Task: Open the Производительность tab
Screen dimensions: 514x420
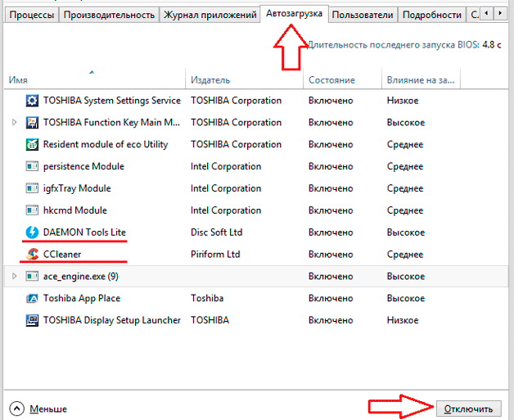Action: point(109,15)
